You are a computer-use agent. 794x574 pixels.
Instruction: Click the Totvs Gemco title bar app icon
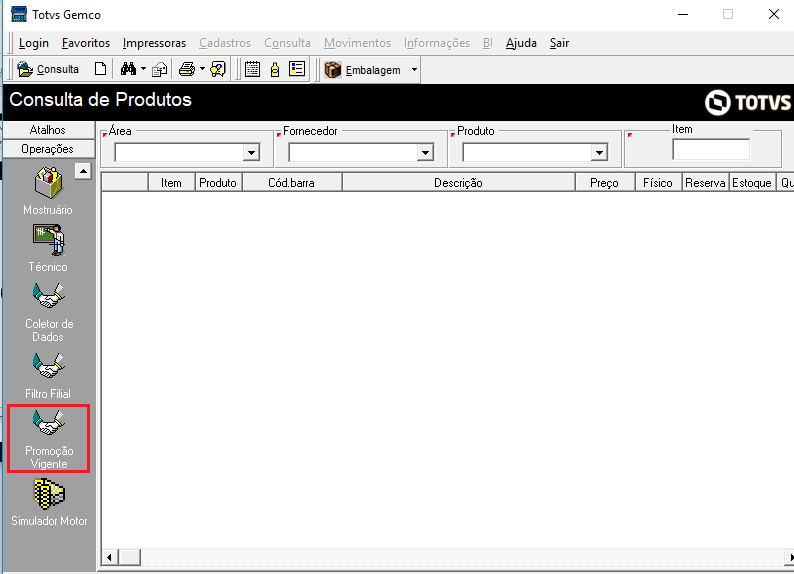(19, 14)
